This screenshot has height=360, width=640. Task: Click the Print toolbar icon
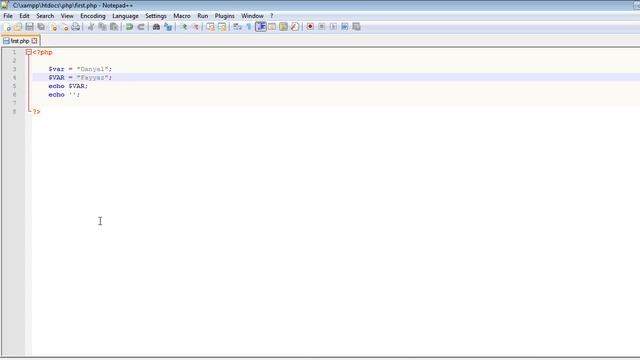[x=76, y=27]
